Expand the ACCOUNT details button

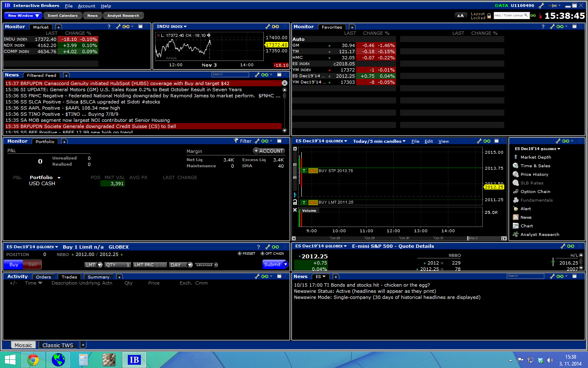point(269,151)
